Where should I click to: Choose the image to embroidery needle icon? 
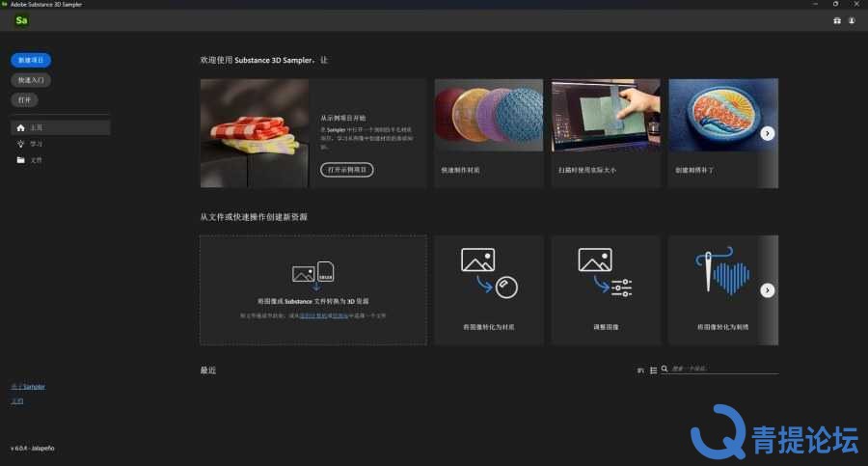[722, 270]
